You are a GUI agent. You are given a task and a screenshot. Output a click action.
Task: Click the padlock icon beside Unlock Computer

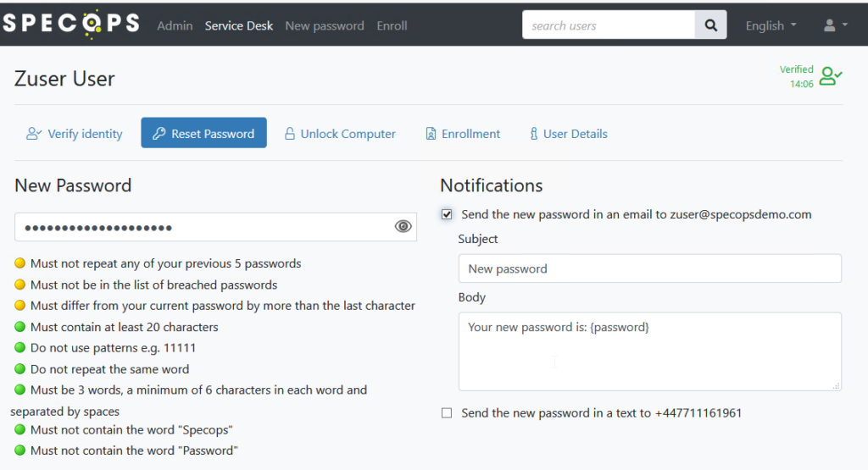pos(290,134)
